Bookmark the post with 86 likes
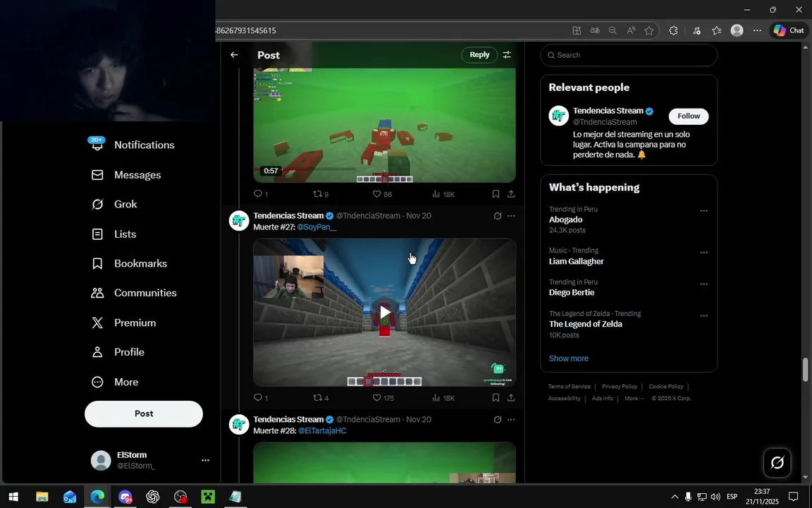The height and width of the screenshot is (508, 812). click(x=496, y=194)
